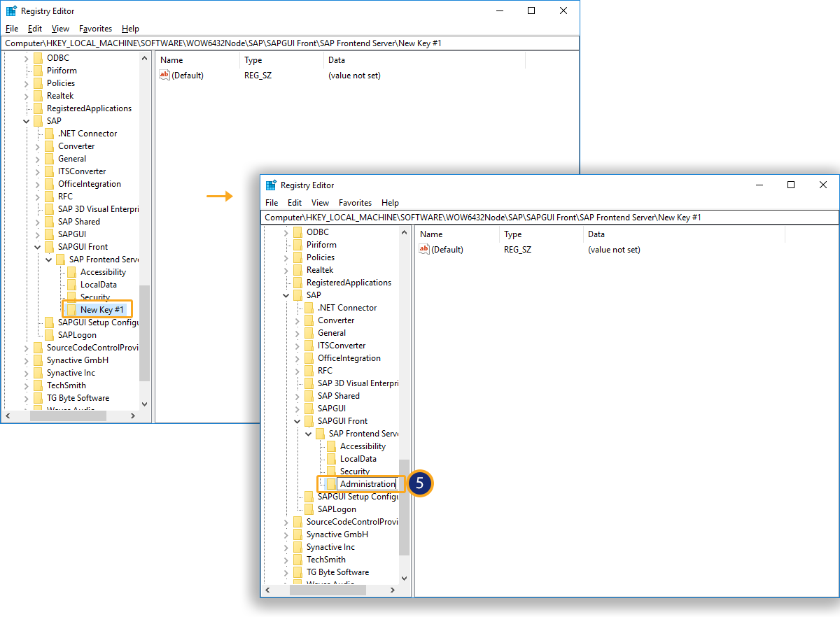Expand the Synactive GmbH key in front window
The width and height of the screenshot is (840, 617).
click(286, 534)
